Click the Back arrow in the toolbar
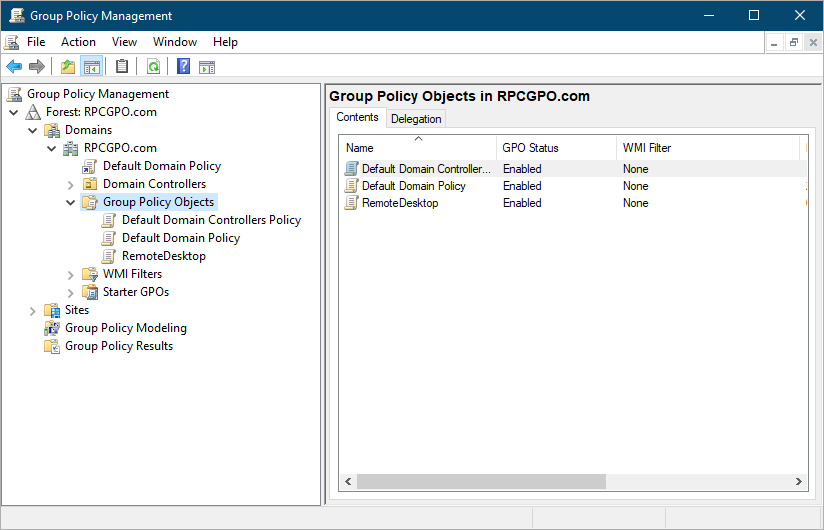 [x=14, y=67]
